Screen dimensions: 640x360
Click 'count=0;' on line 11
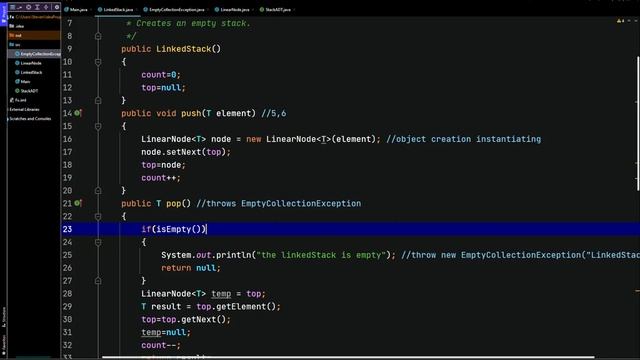tap(161, 75)
